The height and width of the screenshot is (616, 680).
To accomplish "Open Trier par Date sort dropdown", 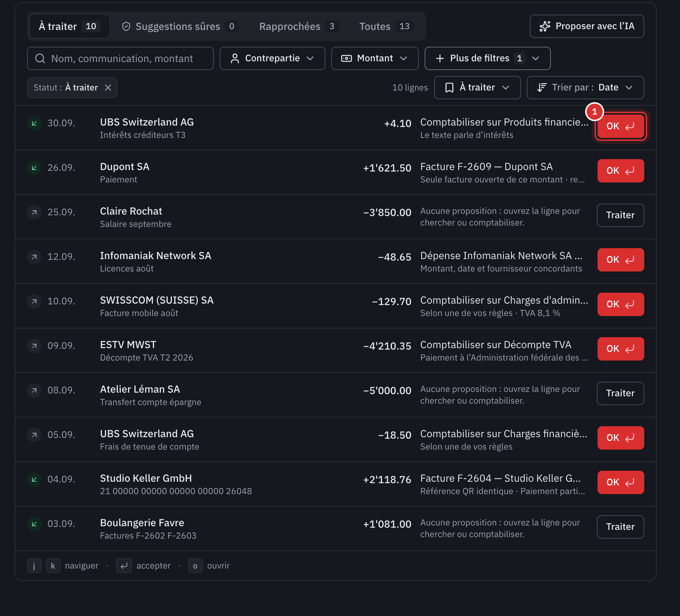I will point(585,88).
